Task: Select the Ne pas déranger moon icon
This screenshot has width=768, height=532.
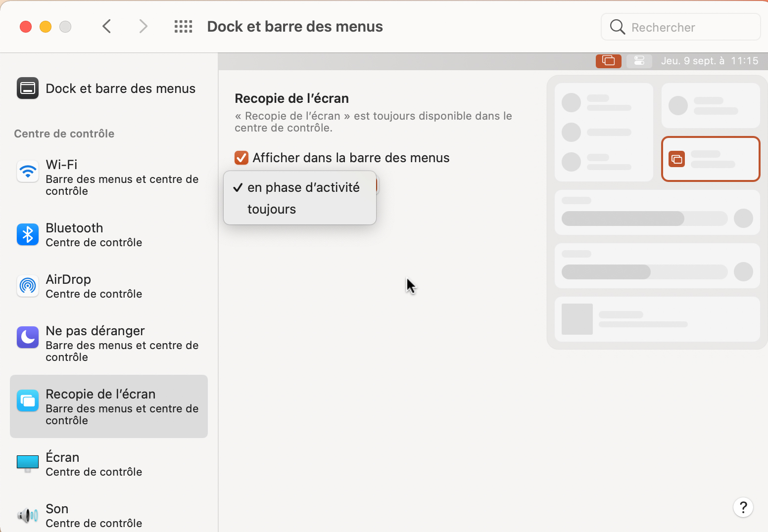Action: (x=28, y=337)
